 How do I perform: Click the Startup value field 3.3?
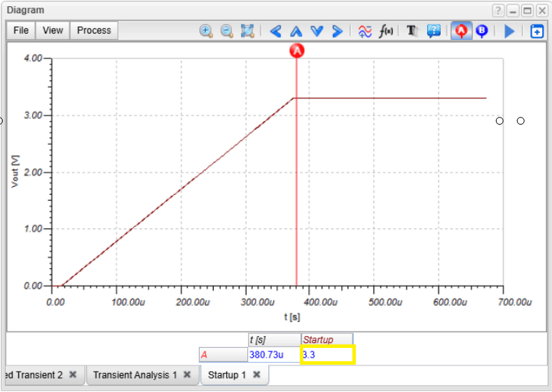coord(327,354)
